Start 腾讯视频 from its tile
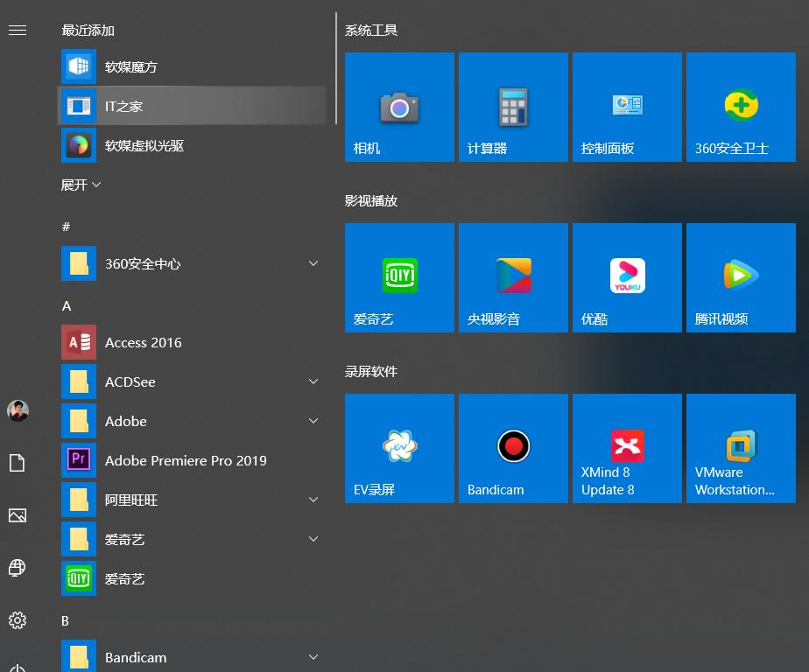The width and height of the screenshot is (809, 672). click(741, 276)
